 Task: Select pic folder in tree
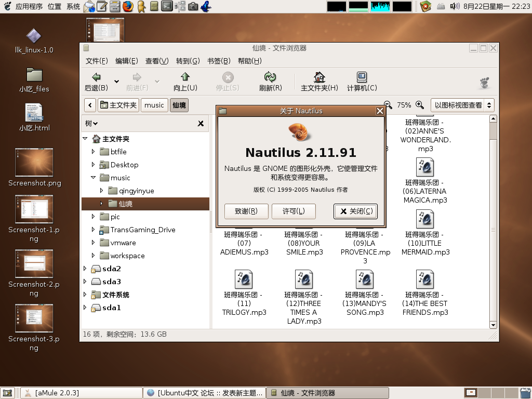click(x=110, y=217)
